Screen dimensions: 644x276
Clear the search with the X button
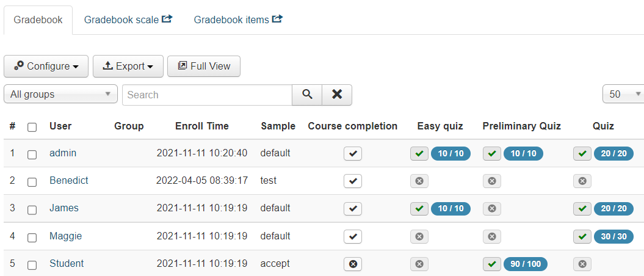(337, 95)
